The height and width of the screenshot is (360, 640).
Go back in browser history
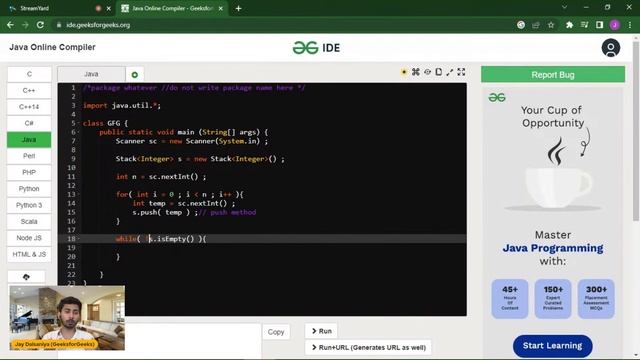point(10,25)
